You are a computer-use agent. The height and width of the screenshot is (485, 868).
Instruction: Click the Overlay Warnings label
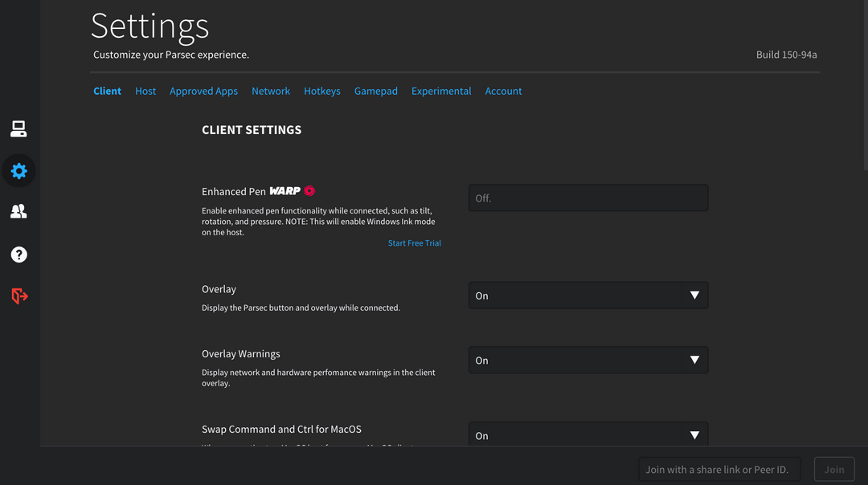pos(241,354)
